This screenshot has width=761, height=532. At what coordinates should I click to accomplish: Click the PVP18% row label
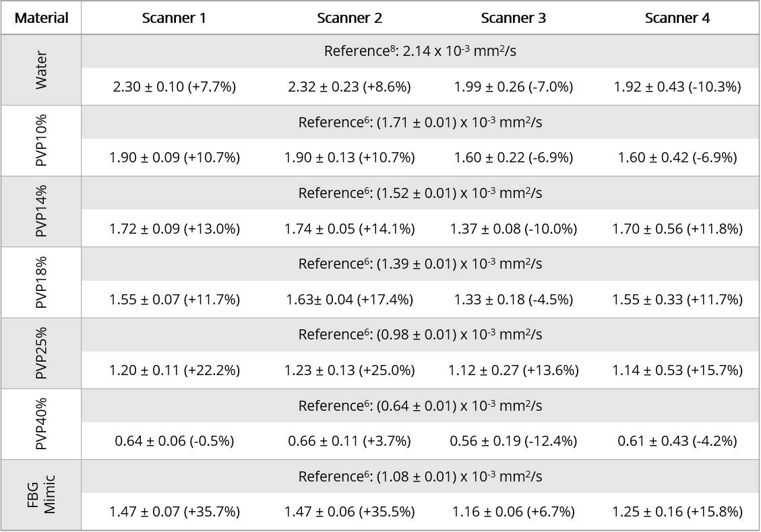coord(42,282)
